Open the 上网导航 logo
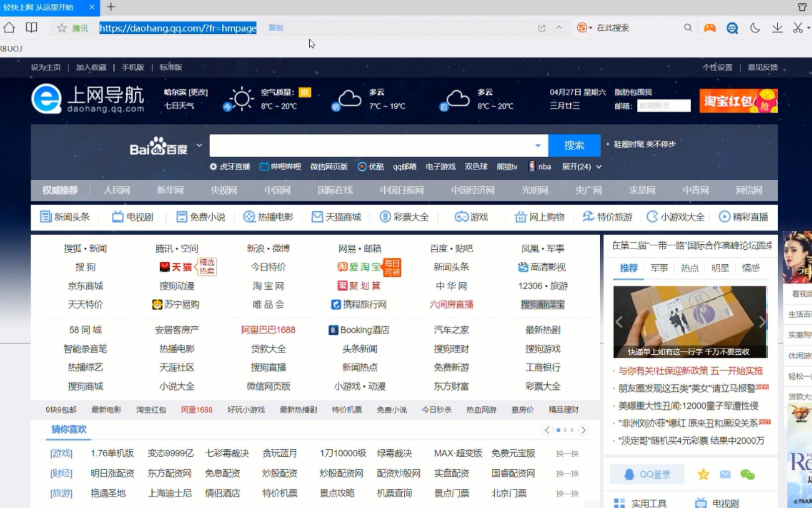Image resolution: width=812 pixels, height=508 pixels. coord(88,99)
